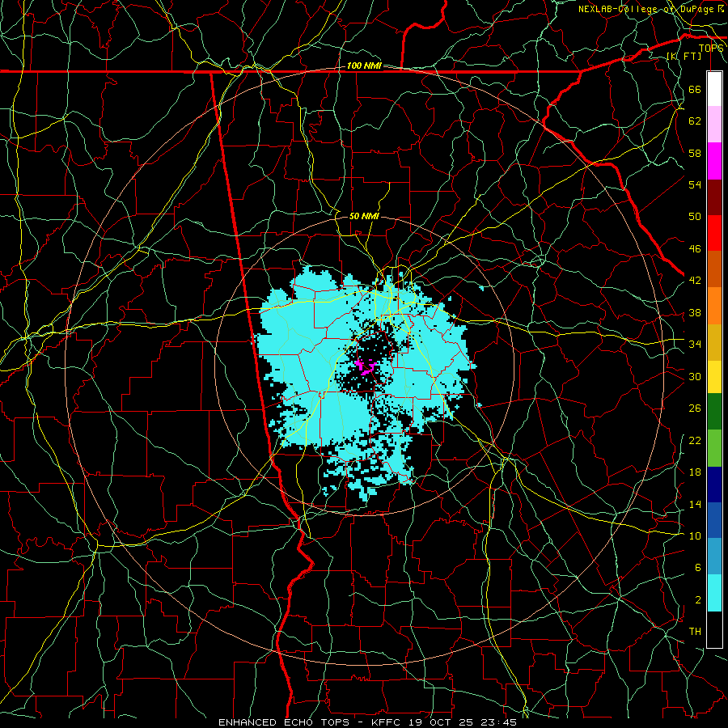Click the 6 legend value
This screenshot has height=728, width=728.
pyautogui.click(x=697, y=568)
